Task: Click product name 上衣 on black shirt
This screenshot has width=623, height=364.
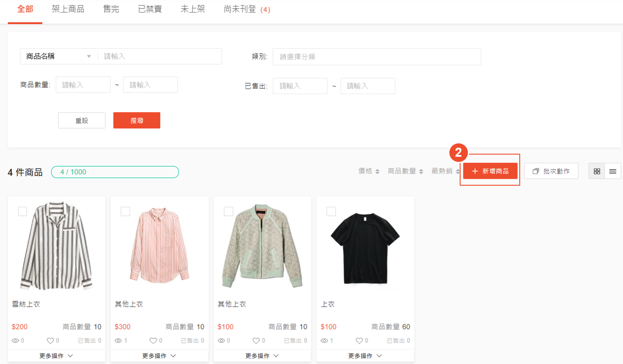Action: [327, 304]
